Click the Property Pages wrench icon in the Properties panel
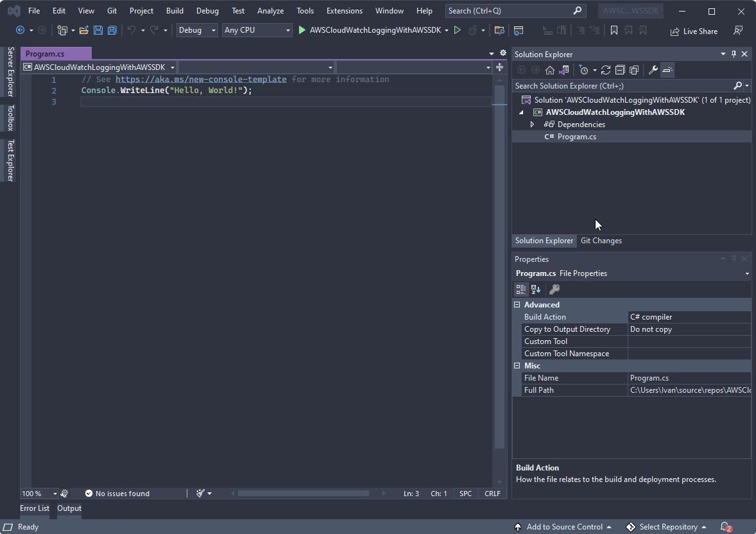Viewport: 756px width, 534px height. click(x=554, y=289)
